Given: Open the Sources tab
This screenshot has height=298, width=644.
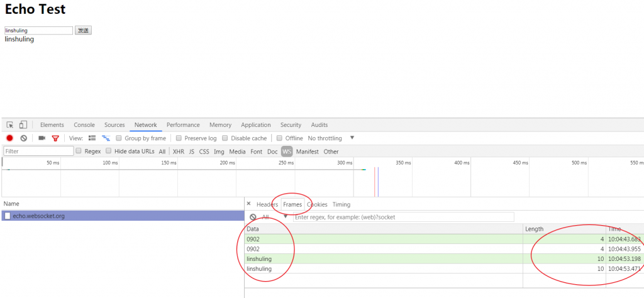Looking at the screenshot, I should [114, 124].
